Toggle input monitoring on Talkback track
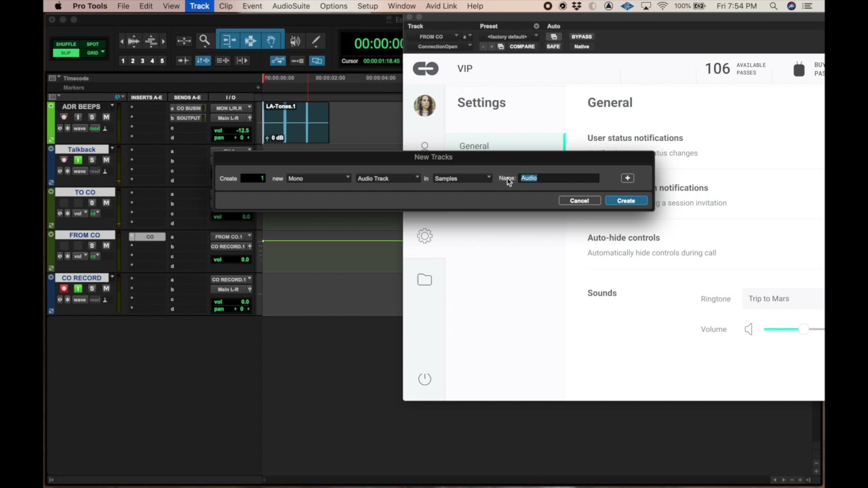The width and height of the screenshot is (868, 488). tap(78, 160)
